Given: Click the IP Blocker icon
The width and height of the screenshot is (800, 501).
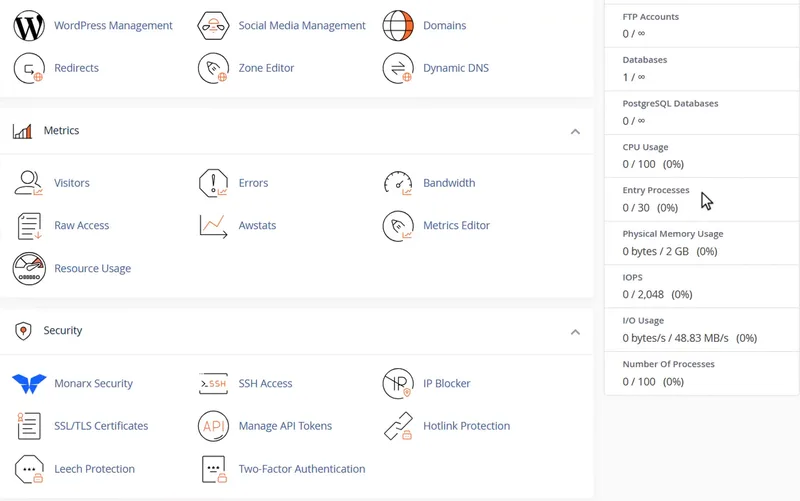Looking at the screenshot, I should (398, 384).
